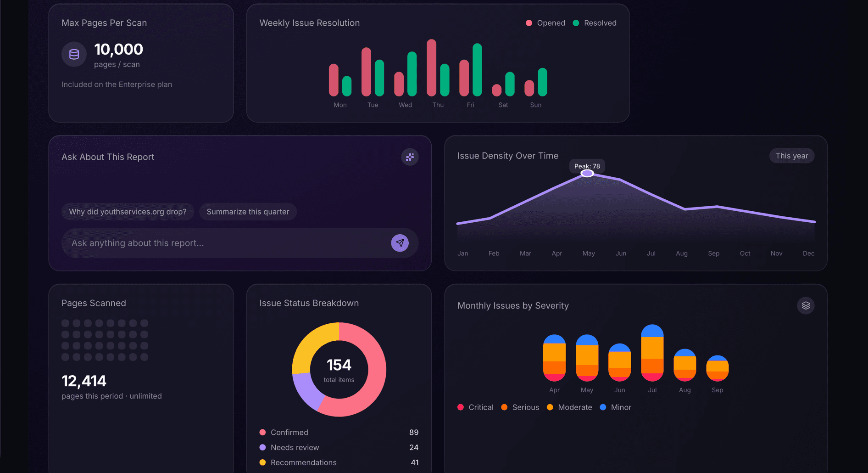The height and width of the screenshot is (473, 868).
Task: Click the May stacked severity bar
Action: tap(587, 358)
